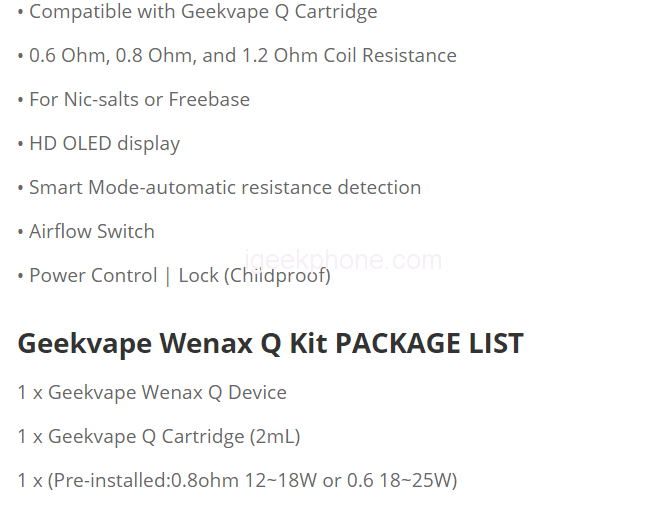
Task: Click "PACKAGE LIST" in the heading
Action: pos(429,344)
